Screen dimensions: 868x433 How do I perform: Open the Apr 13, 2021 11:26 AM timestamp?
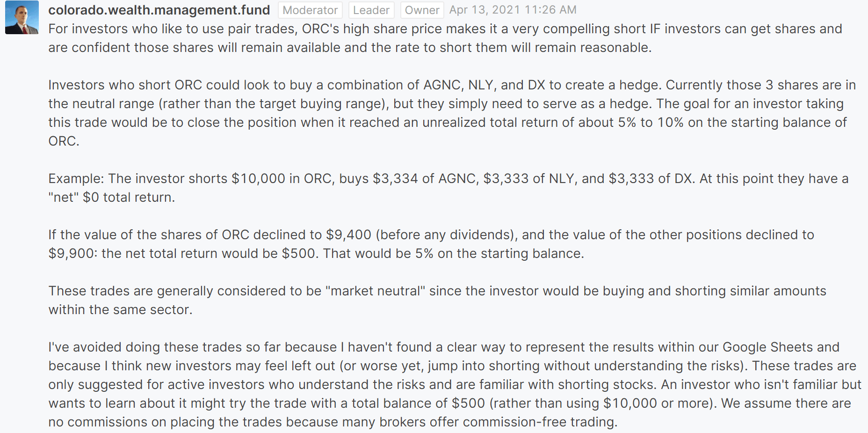(x=513, y=10)
